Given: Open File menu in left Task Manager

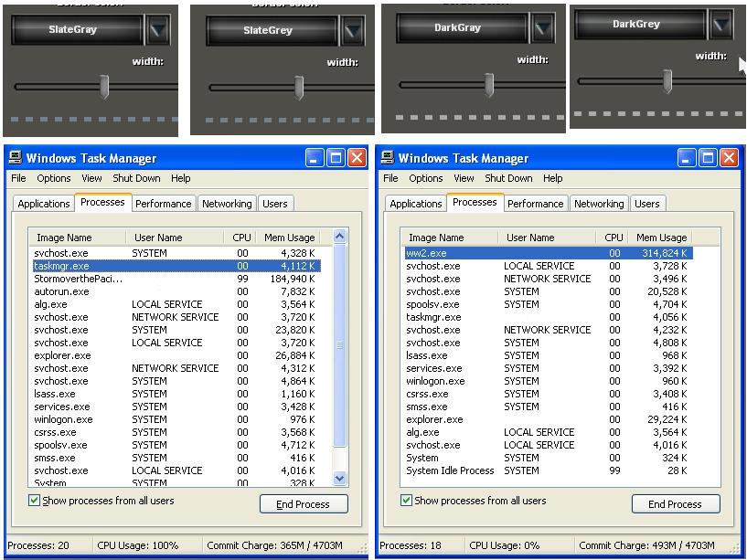Looking at the screenshot, I should pyautogui.click(x=18, y=178).
